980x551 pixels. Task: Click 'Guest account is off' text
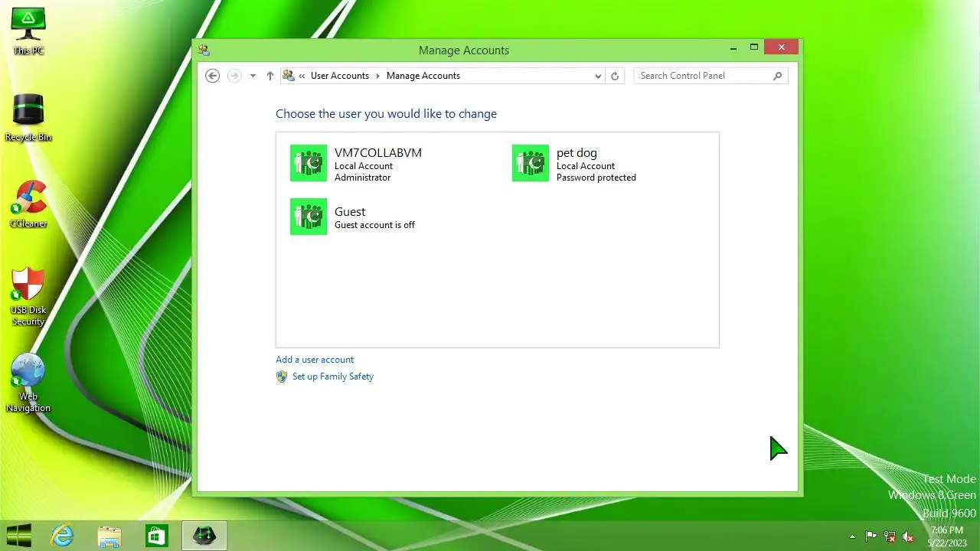point(374,225)
